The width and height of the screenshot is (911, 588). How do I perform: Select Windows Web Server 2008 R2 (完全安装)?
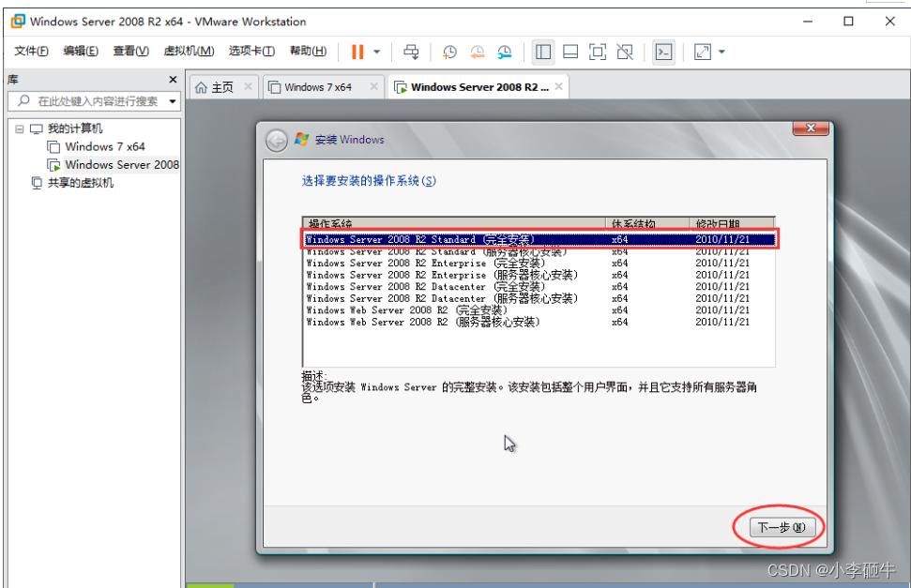pyautogui.click(x=539, y=310)
